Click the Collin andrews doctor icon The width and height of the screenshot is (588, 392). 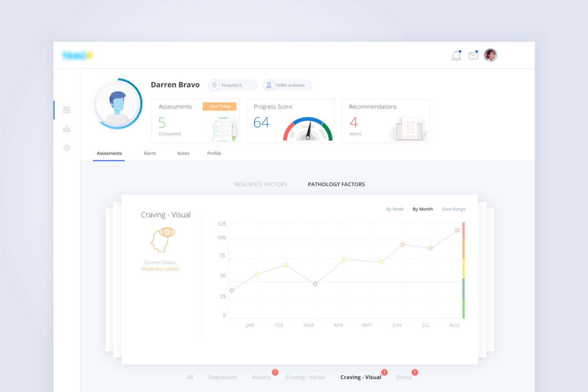coord(269,85)
